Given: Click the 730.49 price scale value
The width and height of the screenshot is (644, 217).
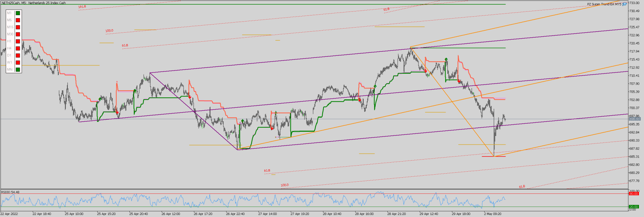Looking at the screenshot, I should (634, 11).
